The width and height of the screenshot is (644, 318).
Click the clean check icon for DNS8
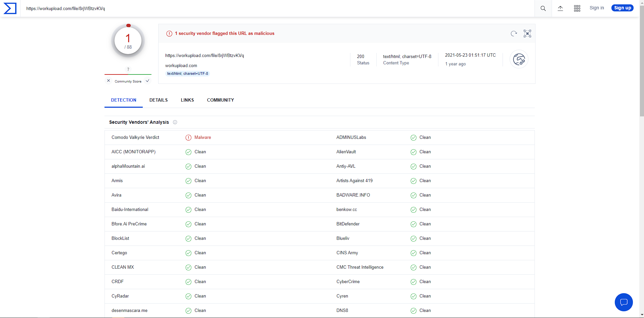(x=414, y=311)
